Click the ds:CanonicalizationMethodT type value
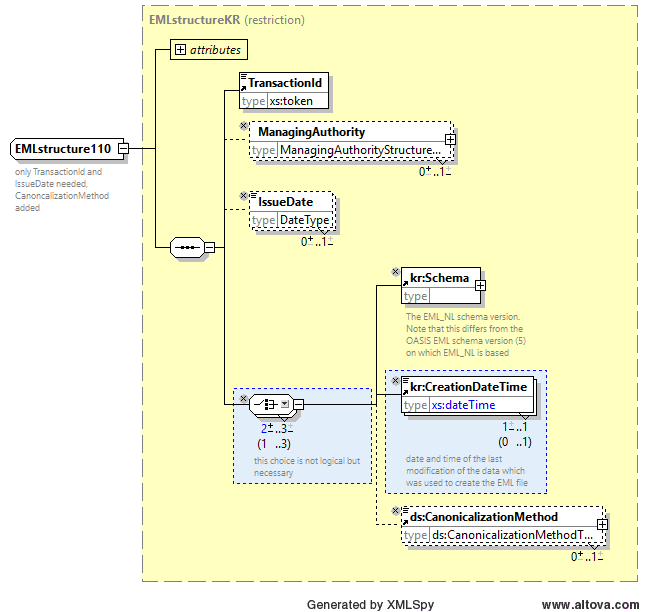Screen dimensions: 648x612 (x=512, y=535)
